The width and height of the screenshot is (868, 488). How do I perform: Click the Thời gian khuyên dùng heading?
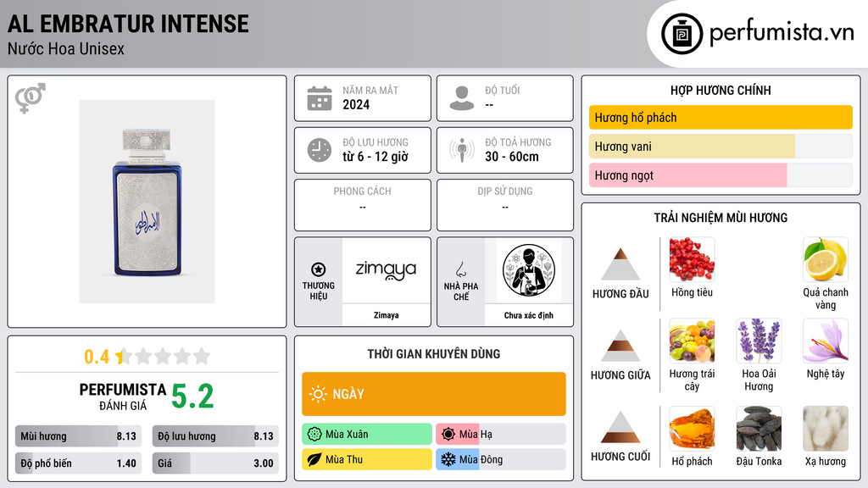click(x=434, y=354)
